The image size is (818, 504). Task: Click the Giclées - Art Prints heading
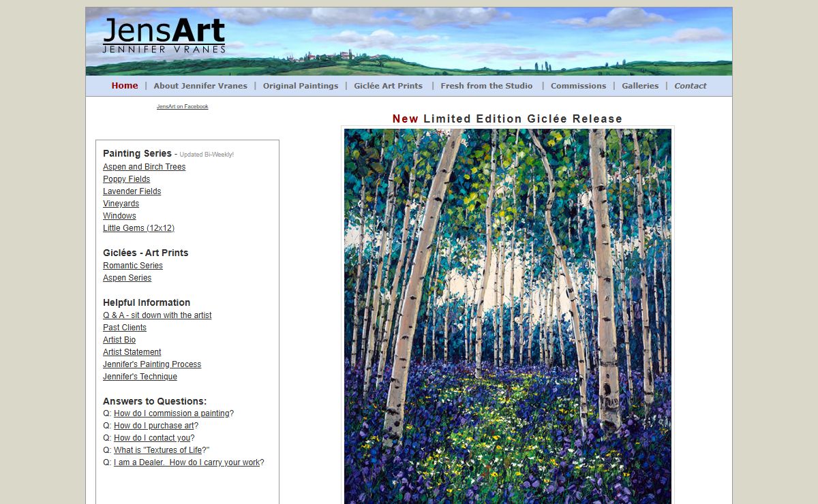[x=146, y=253]
